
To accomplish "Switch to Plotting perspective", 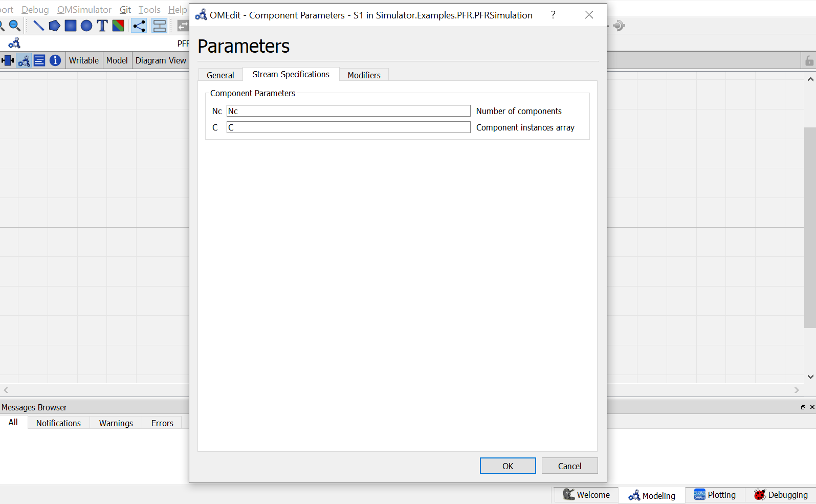I will [x=715, y=495].
